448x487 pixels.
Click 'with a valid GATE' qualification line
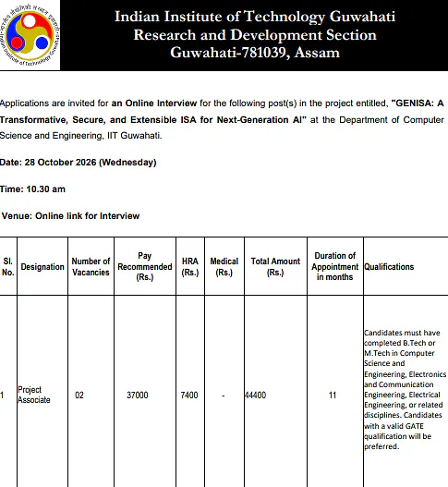(394, 426)
